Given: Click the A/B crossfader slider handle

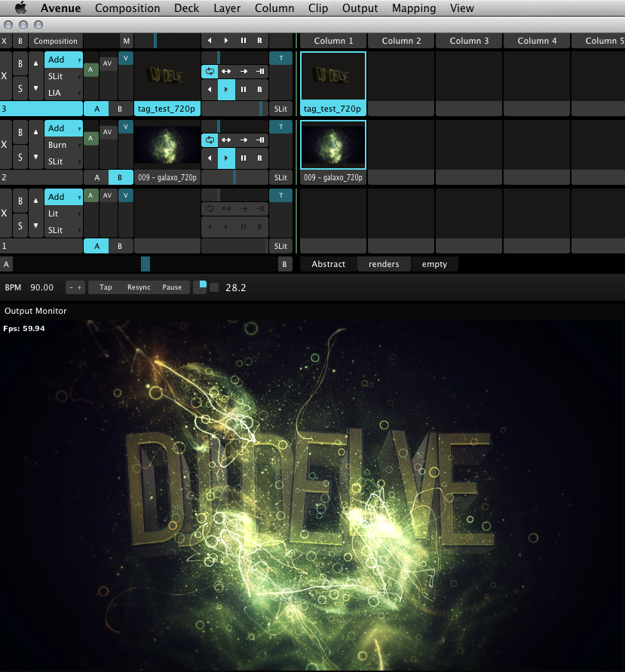Looking at the screenshot, I should [x=146, y=264].
